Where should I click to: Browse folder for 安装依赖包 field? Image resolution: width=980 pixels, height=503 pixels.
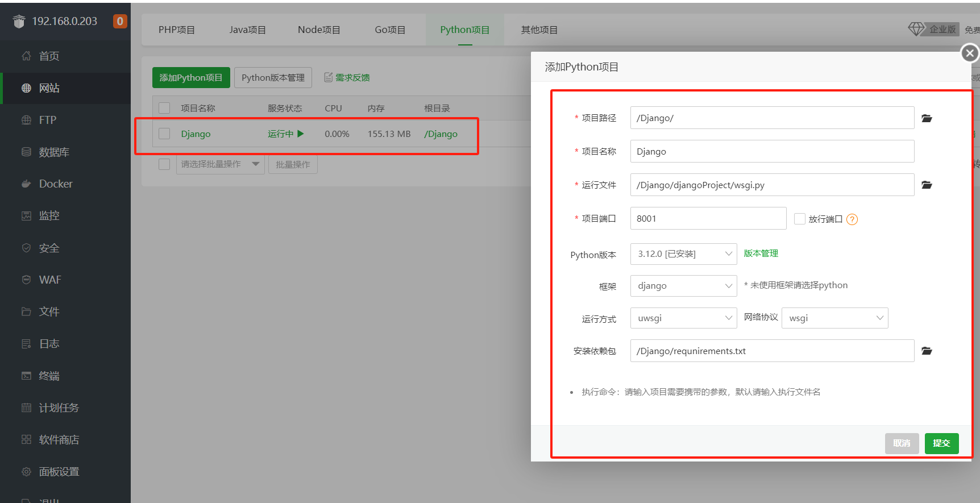927,351
